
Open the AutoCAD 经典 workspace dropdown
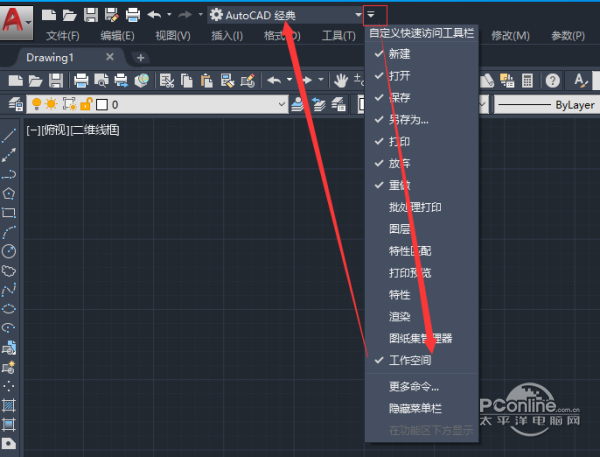coord(285,15)
